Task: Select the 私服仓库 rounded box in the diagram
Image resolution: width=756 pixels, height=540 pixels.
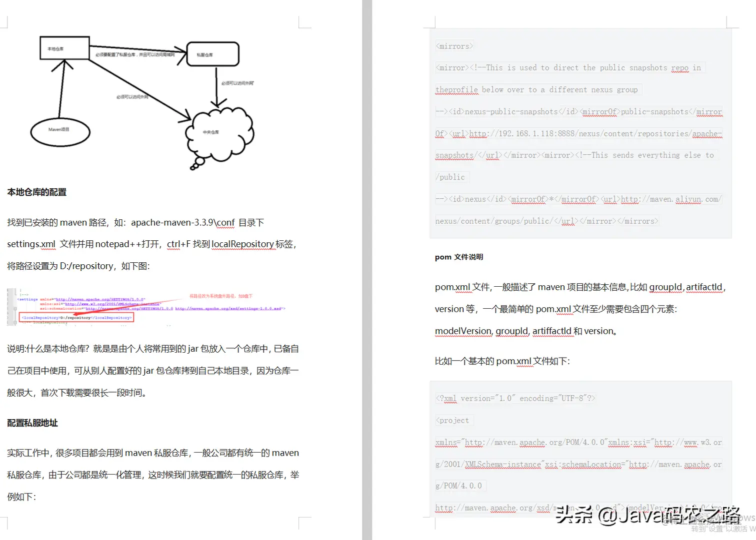Action: [212, 53]
